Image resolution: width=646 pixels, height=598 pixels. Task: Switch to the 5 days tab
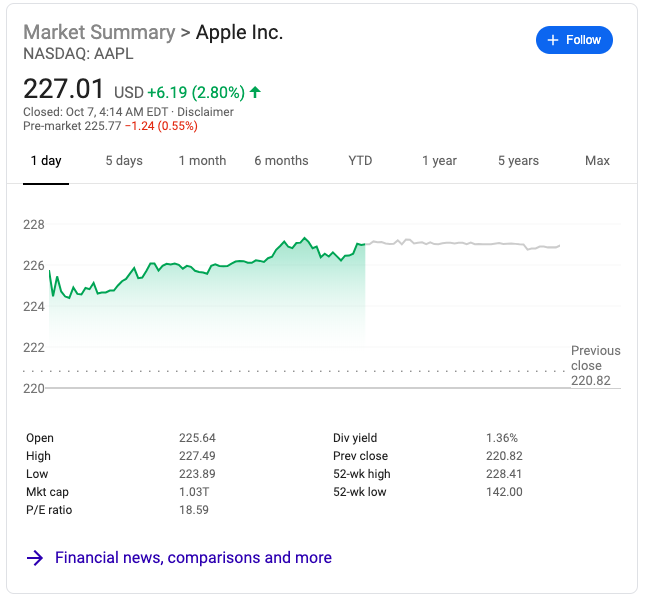pos(124,161)
